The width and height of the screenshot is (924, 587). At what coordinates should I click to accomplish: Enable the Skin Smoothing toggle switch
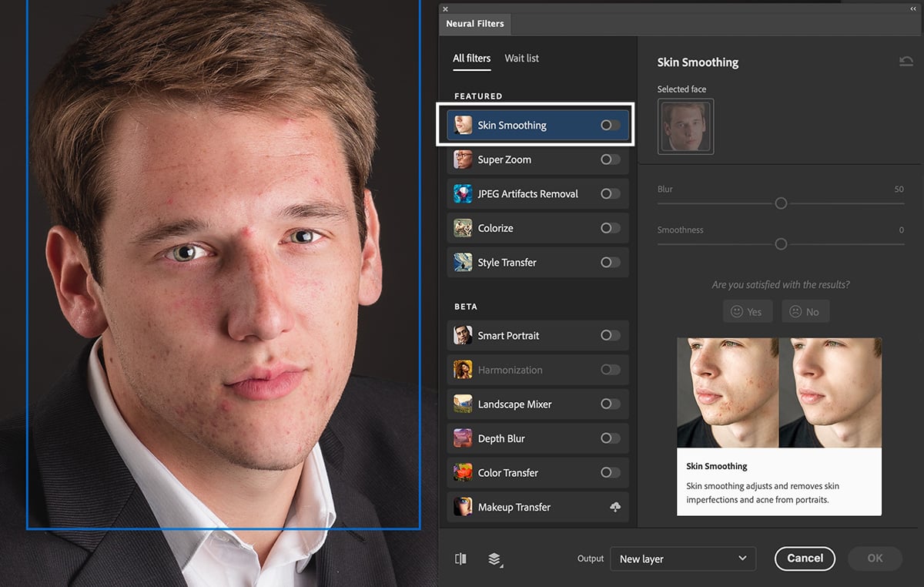611,125
